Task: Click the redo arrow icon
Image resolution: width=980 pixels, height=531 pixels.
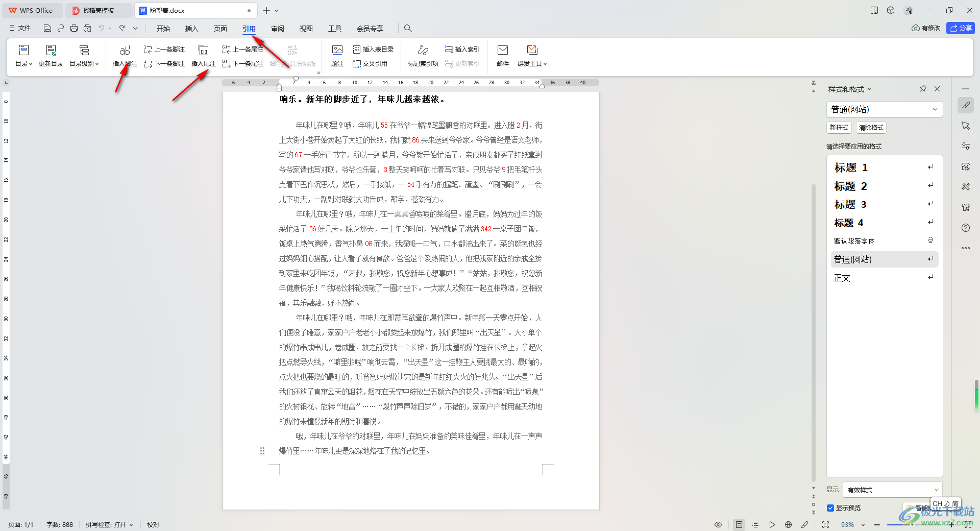Action: [122, 28]
